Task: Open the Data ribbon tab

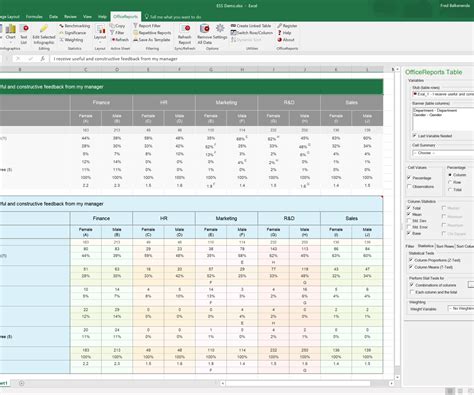Action: coord(53,16)
